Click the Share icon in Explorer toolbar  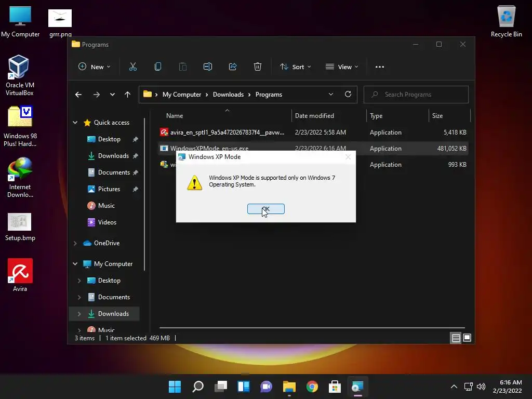coord(233,67)
